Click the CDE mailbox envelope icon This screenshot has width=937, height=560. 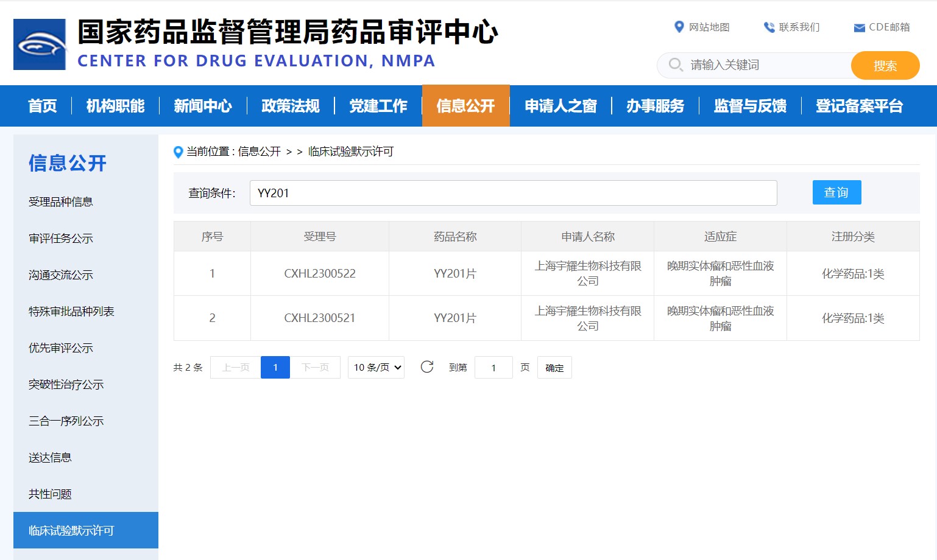(859, 28)
